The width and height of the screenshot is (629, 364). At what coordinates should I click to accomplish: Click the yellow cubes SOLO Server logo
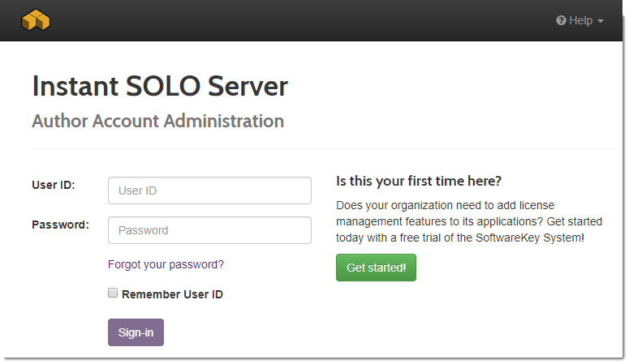37,20
